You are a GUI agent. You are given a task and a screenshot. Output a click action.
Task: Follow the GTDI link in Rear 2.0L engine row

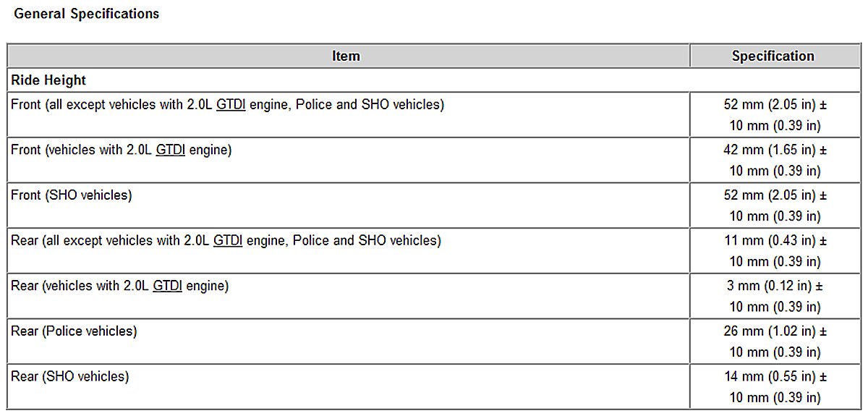point(168,286)
